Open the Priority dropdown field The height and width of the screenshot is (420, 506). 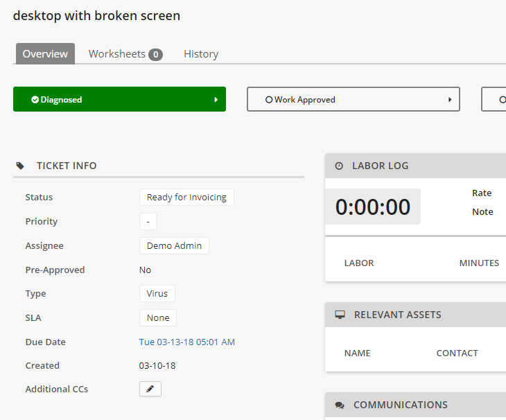coord(148,222)
